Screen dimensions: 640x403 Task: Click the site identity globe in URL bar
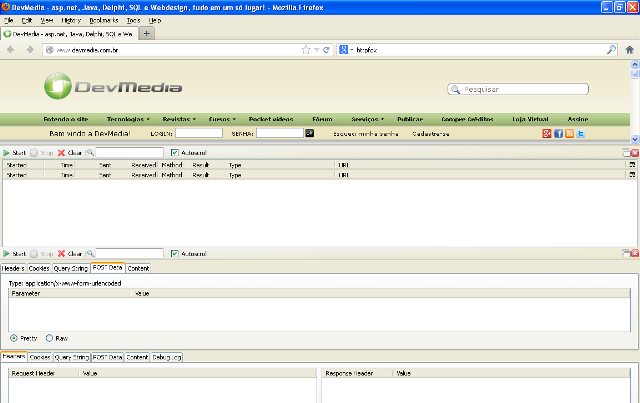tap(49, 50)
